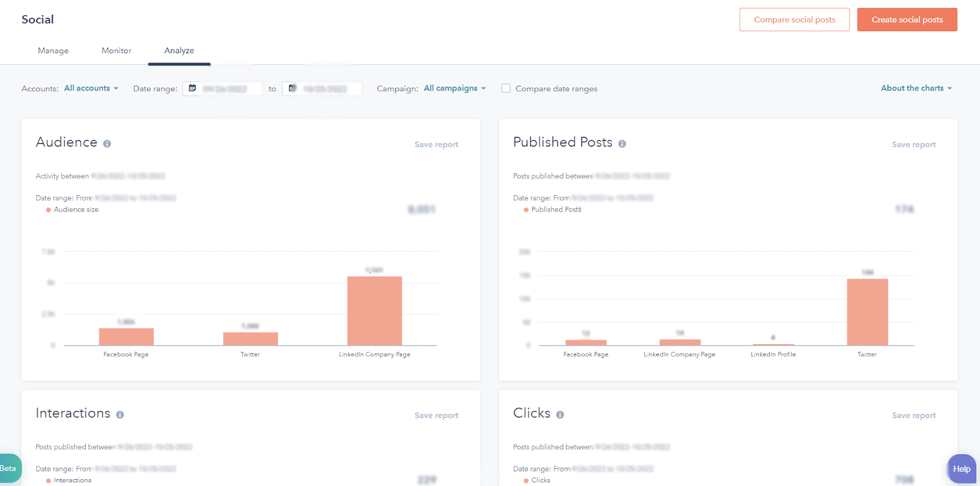Screen dimensions: 980x486
Task: Open the start date calendar icon
Action: point(192,88)
